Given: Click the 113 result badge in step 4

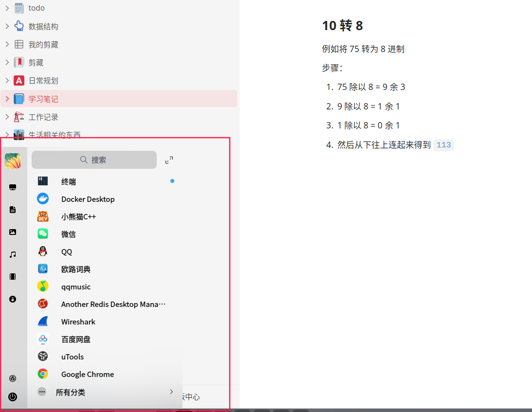Looking at the screenshot, I should point(443,144).
